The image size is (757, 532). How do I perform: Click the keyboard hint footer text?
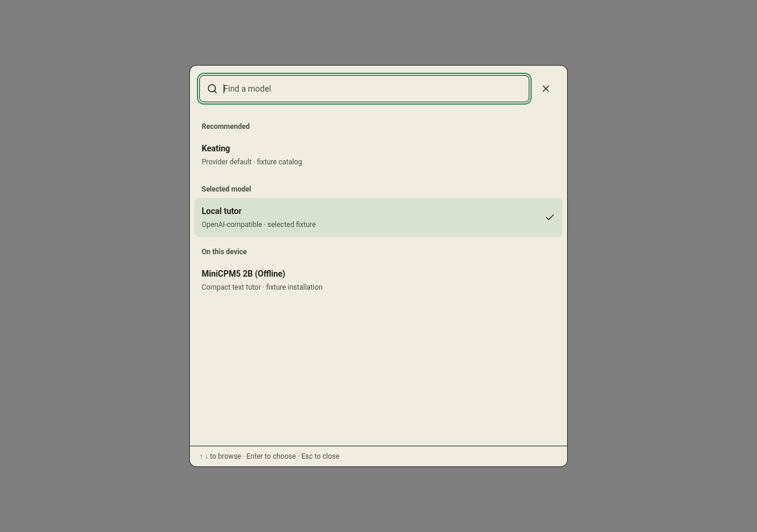tap(269, 456)
